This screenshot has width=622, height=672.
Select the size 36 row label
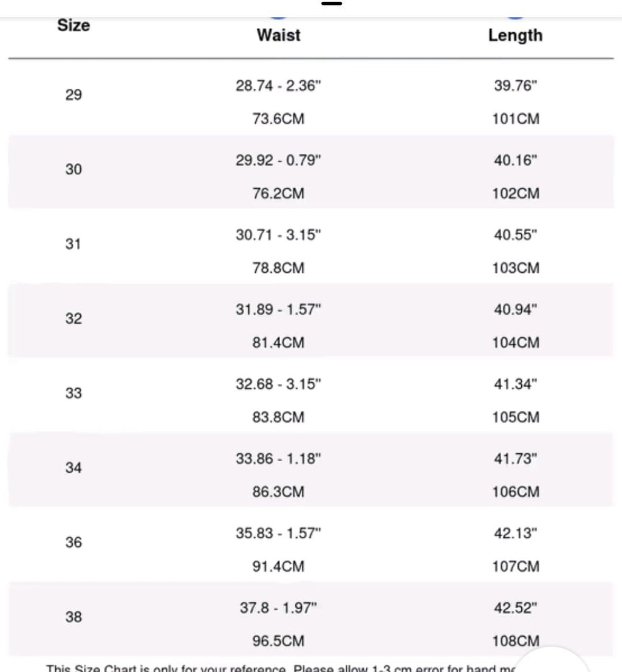pyautogui.click(x=73, y=543)
